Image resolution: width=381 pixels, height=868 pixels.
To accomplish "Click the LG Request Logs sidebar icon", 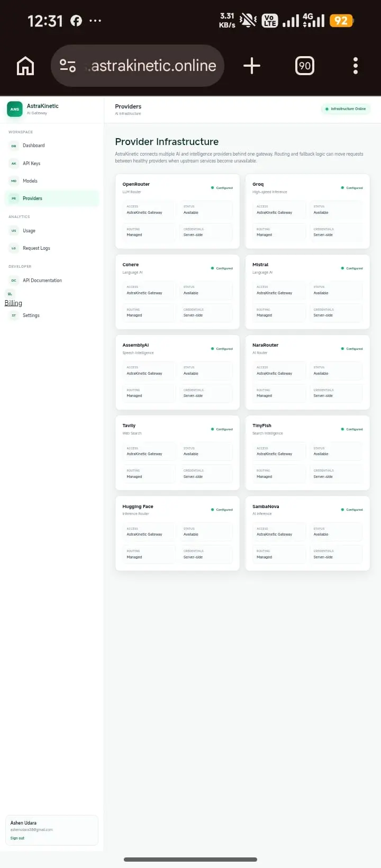I will [14, 248].
